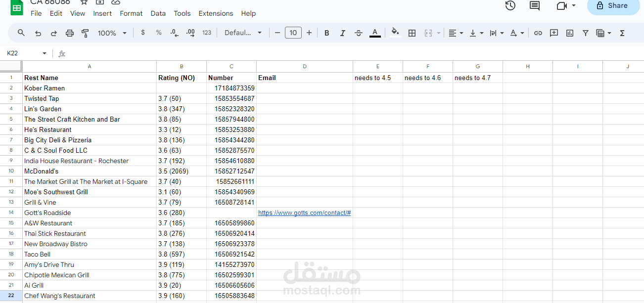Increase decimal places

click(x=190, y=33)
